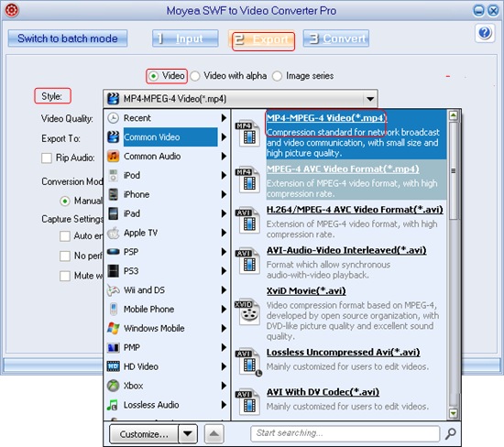Open the help question mark icon
Screen dimensions: 504x447
(x=485, y=33)
